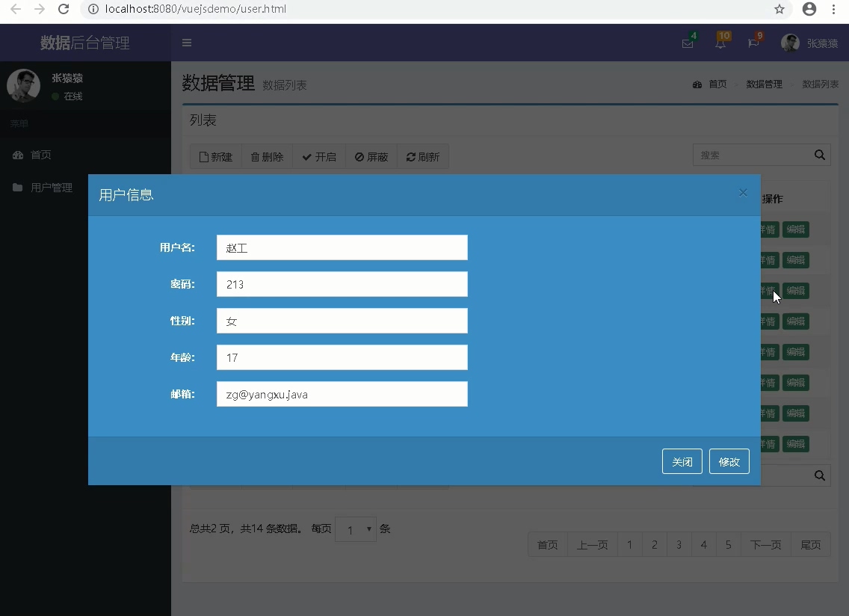Viewport: 849px width, 616px height.
Task: Click the bottom search magnifier icon
Action: [x=820, y=475]
